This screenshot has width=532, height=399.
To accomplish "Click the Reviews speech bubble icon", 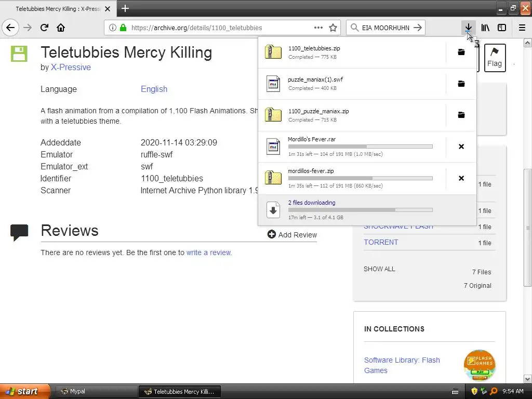I will 19,232.
